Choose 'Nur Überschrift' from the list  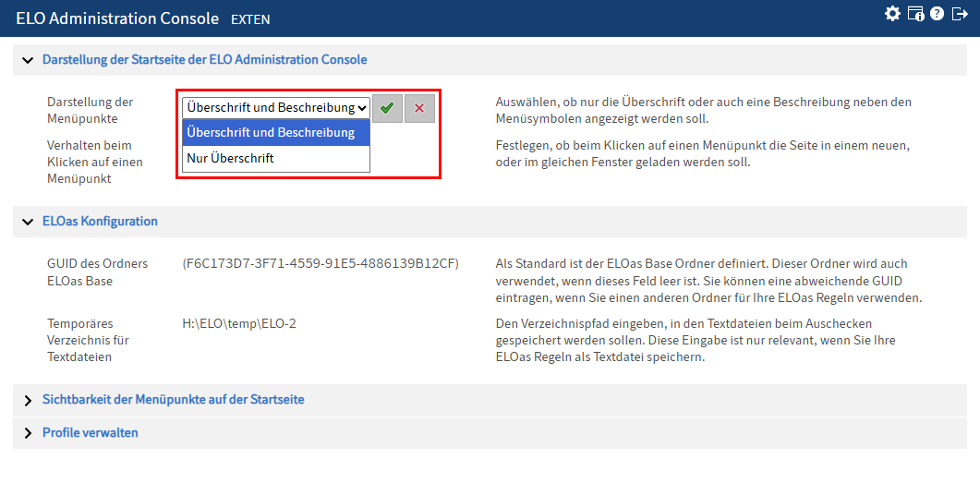[276, 159]
